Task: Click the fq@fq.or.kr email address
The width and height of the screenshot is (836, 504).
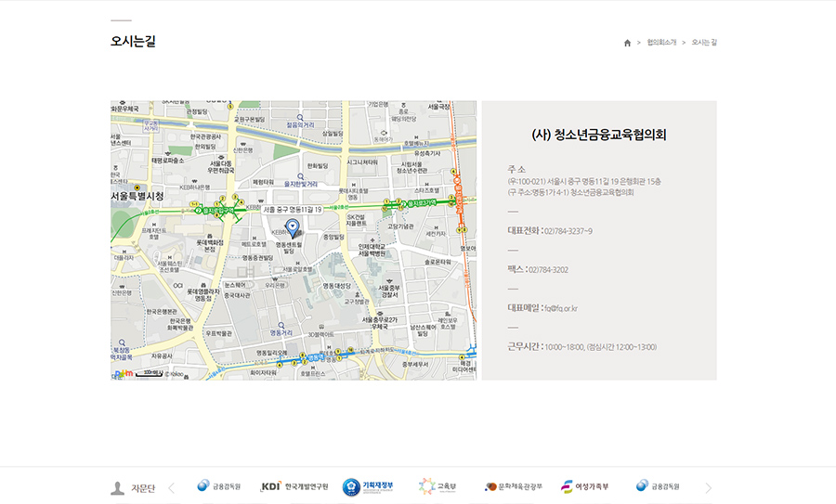Action: click(x=561, y=308)
